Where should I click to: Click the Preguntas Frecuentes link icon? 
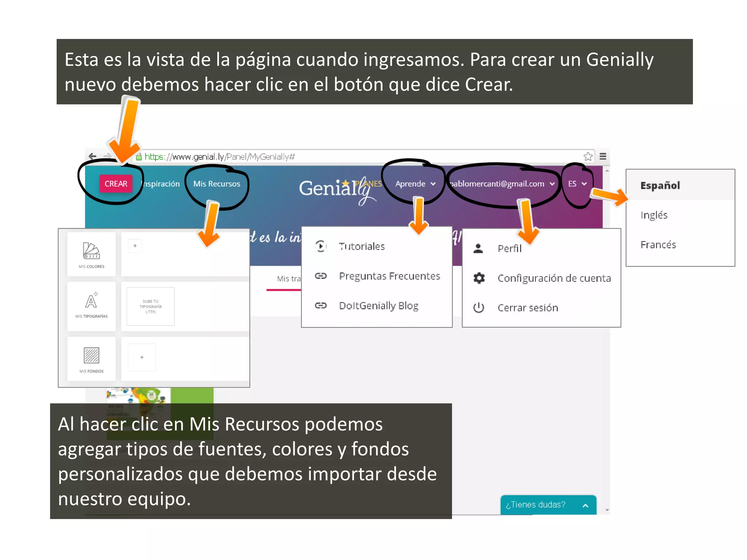pos(321,276)
